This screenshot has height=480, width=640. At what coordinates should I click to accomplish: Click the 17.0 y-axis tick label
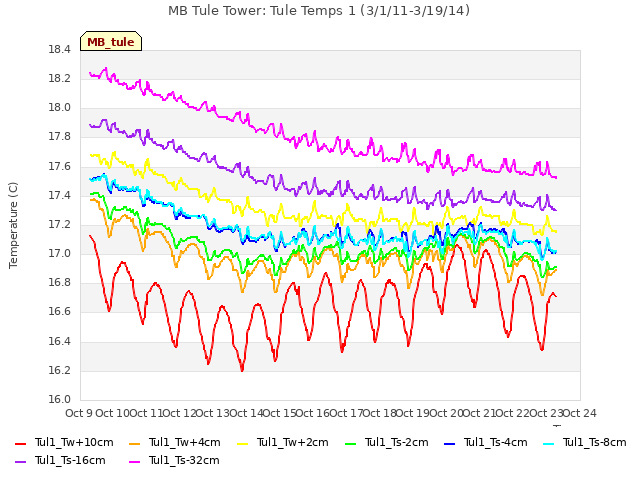pos(60,254)
